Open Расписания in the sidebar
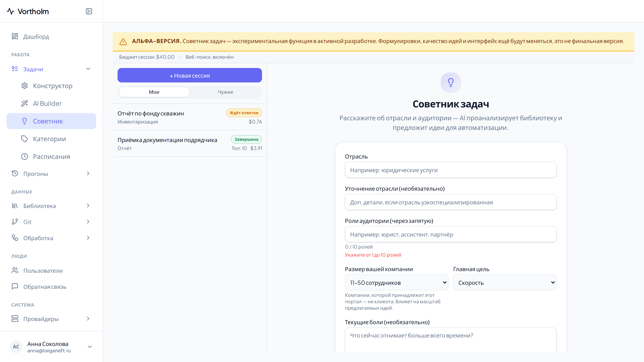The height and width of the screenshot is (362, 644). pos(51,157)
